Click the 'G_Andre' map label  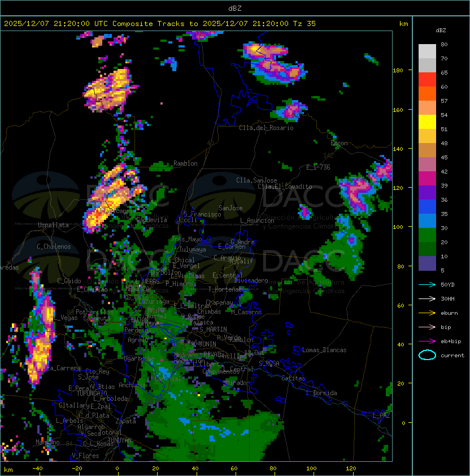[242, 242]
